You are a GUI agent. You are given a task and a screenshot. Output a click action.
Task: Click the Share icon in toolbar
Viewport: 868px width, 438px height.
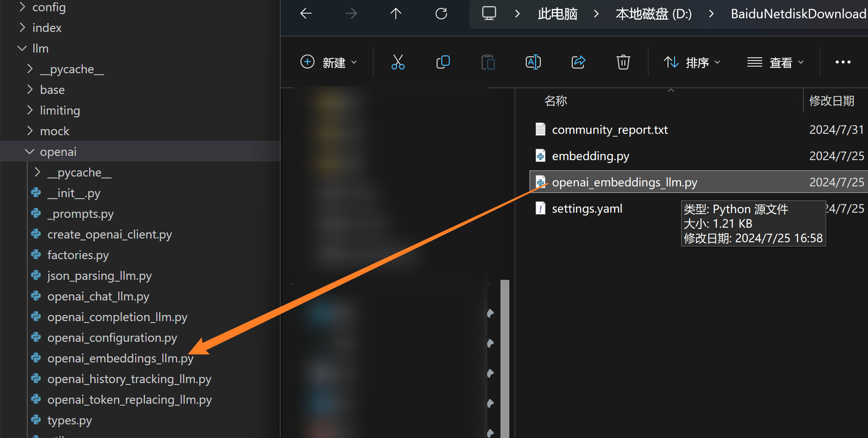578,62
